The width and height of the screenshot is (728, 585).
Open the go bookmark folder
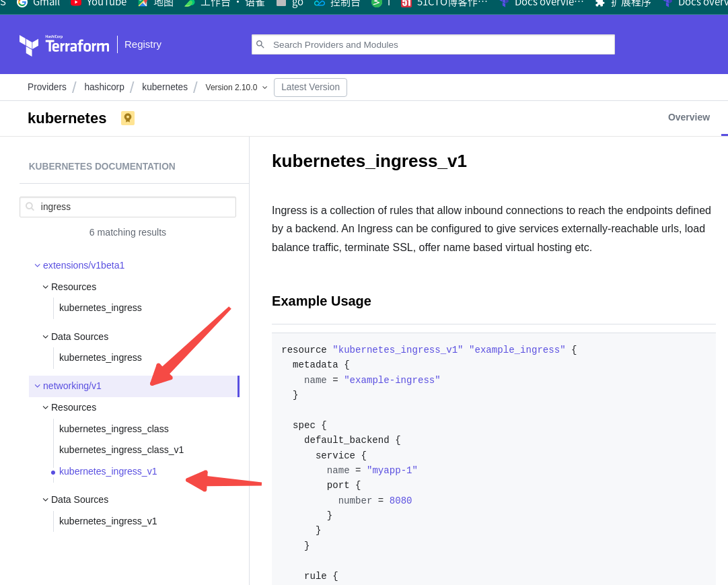[290, 3]
